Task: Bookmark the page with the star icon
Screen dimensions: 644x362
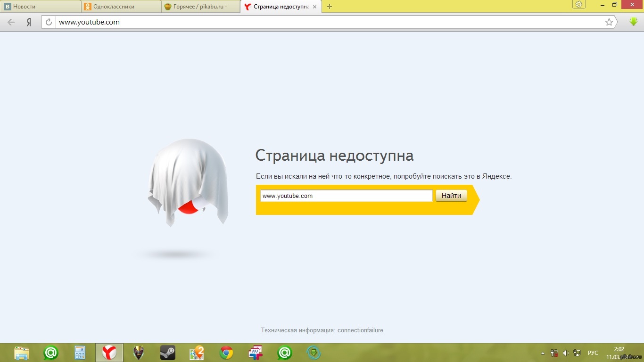Action: [609, 22]
